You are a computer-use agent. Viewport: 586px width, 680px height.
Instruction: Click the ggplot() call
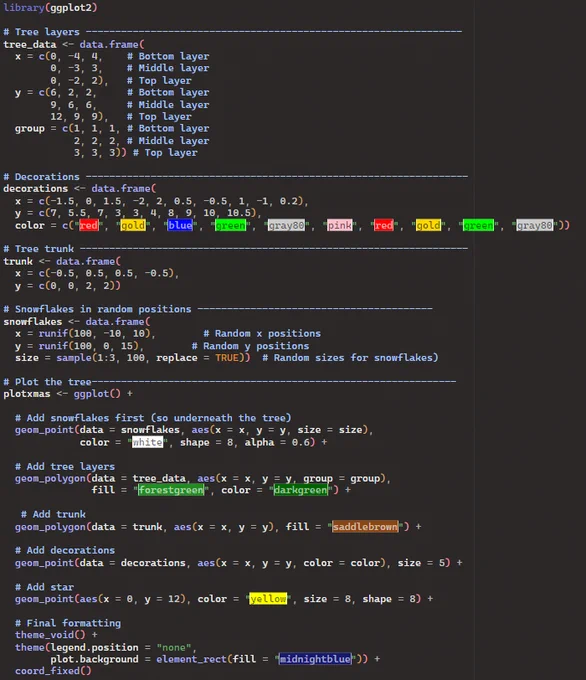point(97,394)
